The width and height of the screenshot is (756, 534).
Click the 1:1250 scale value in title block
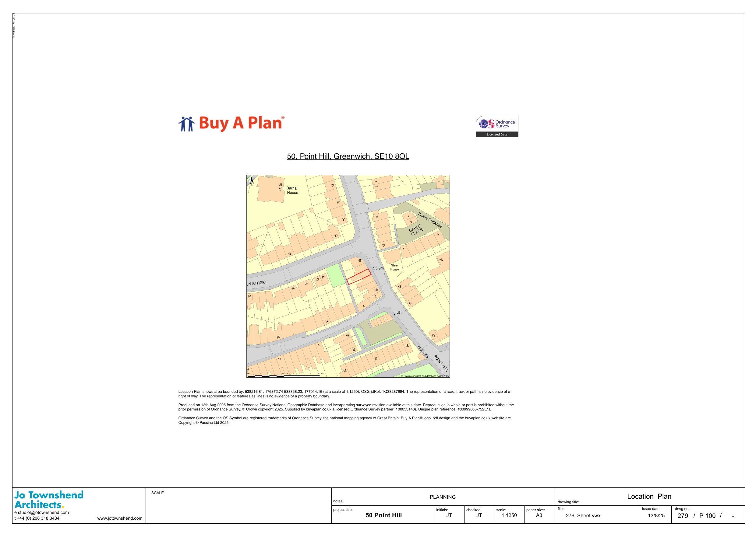(509, 515)
